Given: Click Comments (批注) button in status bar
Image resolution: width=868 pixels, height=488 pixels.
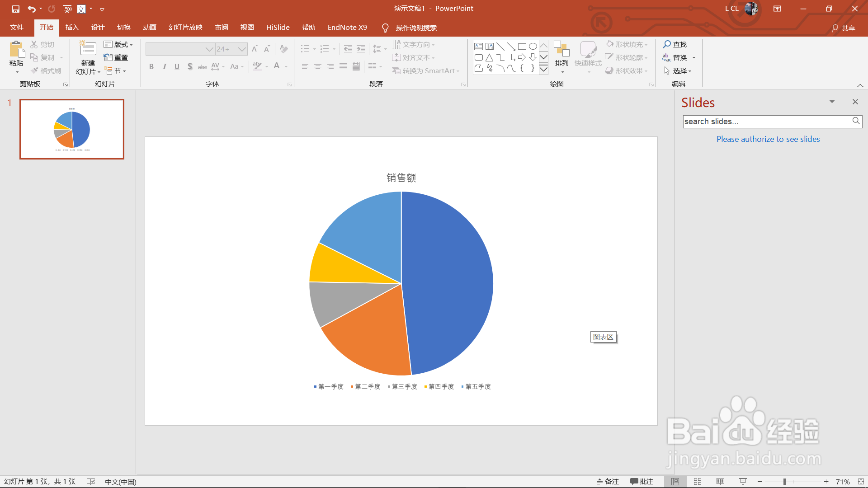Looking at the screenshot, I should tap(642, 482).
